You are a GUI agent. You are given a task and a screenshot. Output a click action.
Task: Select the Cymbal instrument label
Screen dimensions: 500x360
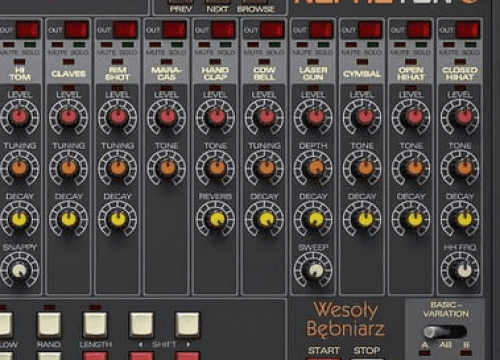[x=362, y=74]
